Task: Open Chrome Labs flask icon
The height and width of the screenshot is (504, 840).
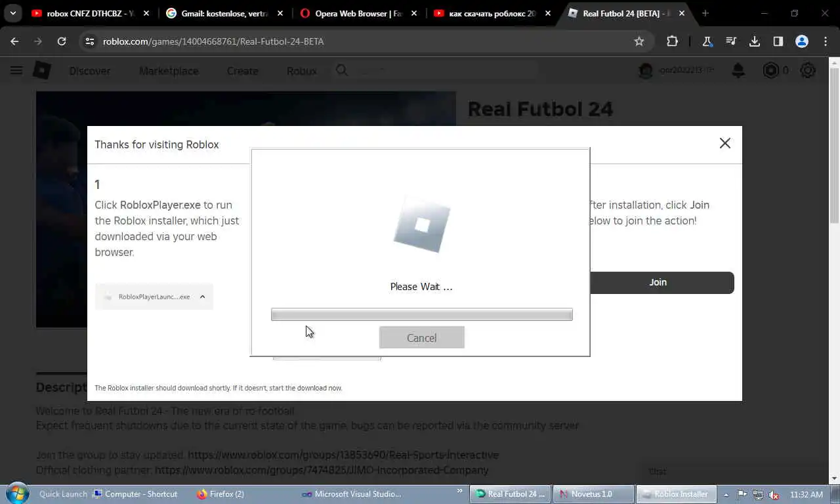Action: [x=707, y=41]
